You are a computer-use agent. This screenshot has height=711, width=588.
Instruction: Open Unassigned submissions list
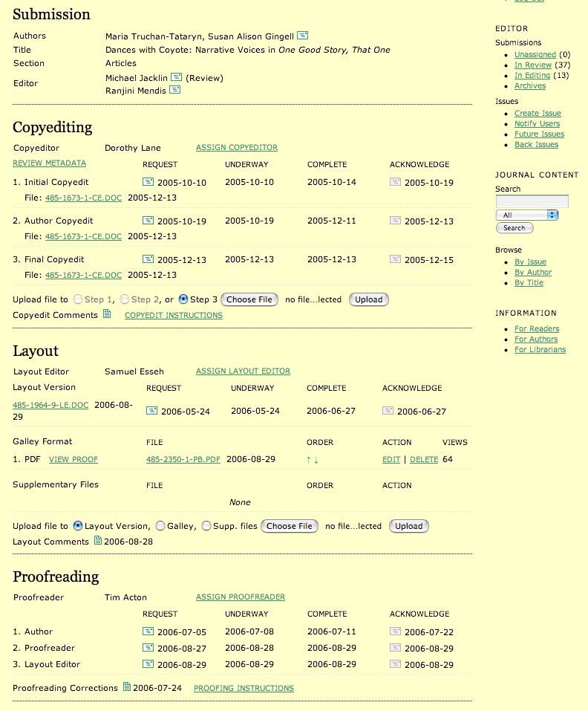tap(535, 54)
